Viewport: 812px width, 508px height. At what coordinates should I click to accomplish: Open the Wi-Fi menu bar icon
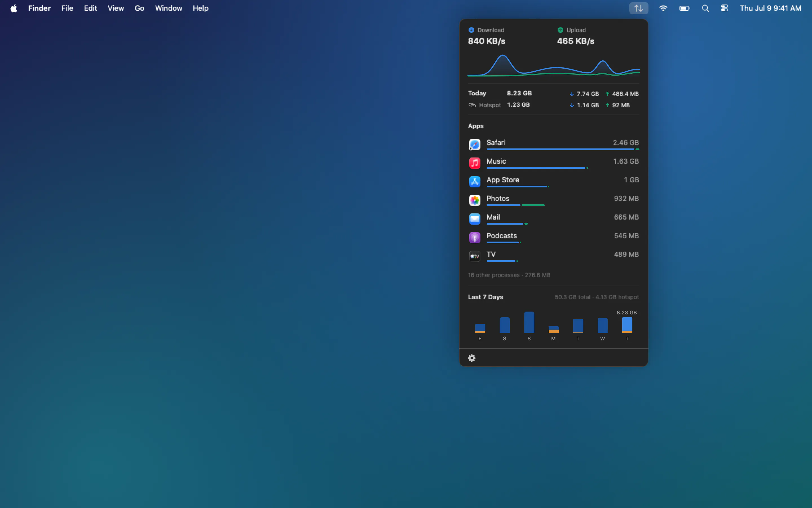click(x=663, y=8)
